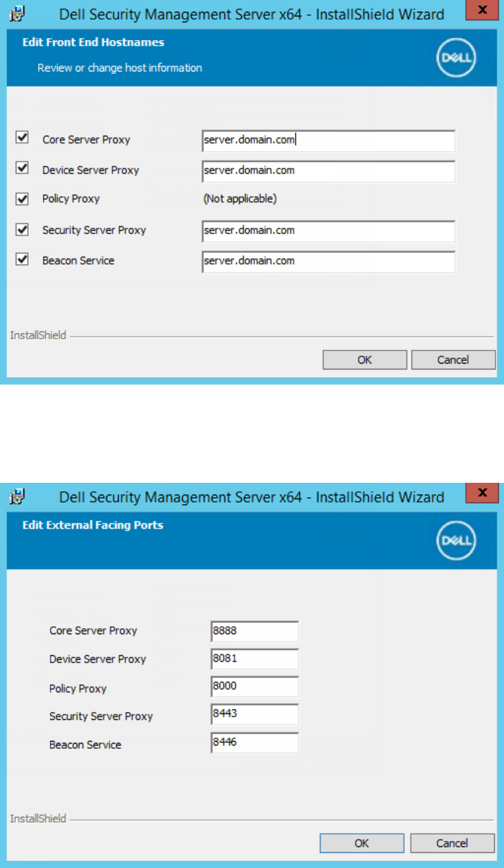Click the Device Server Proxy port field 8081
The height and width of the screenshot is (868, 504).
255,659
